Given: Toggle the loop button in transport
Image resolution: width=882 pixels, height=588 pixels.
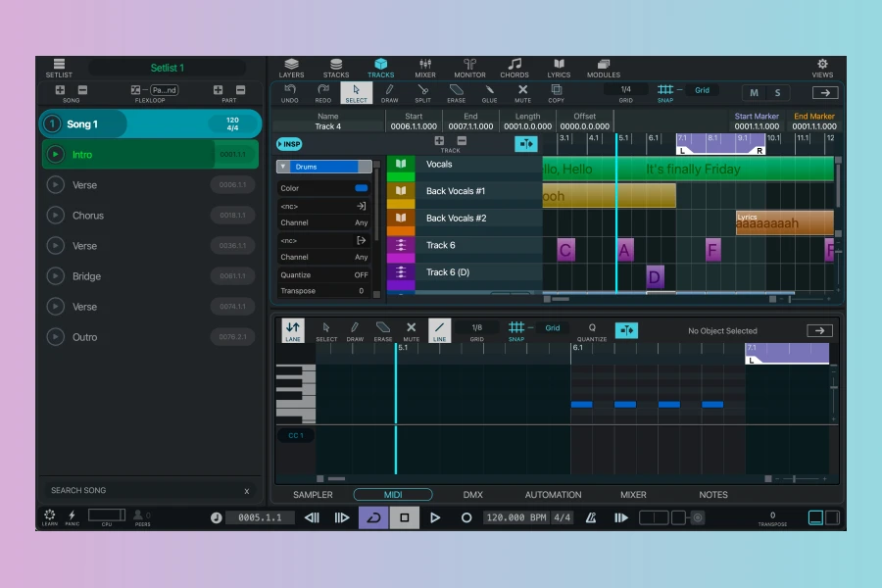Looking at the screenshot, I should pyautogui.click(x=372, y=517).
